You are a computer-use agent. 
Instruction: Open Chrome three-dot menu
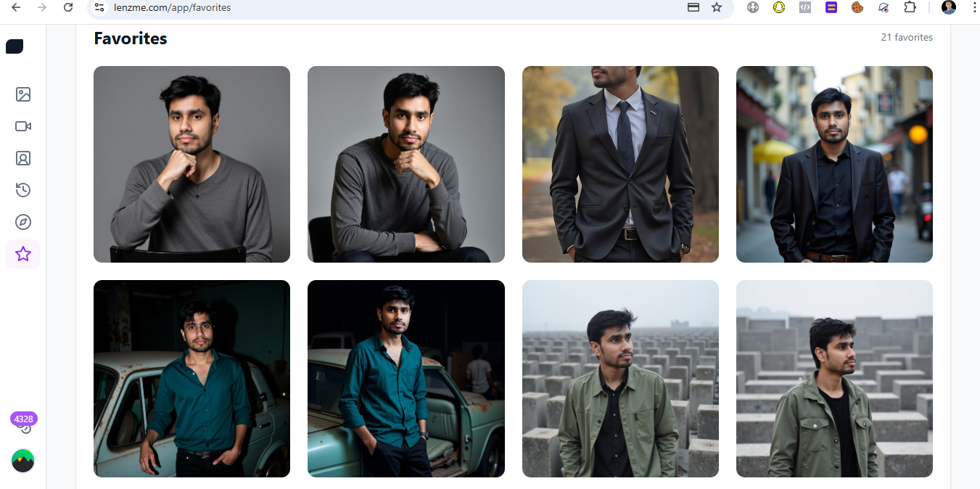click(973, 7)
